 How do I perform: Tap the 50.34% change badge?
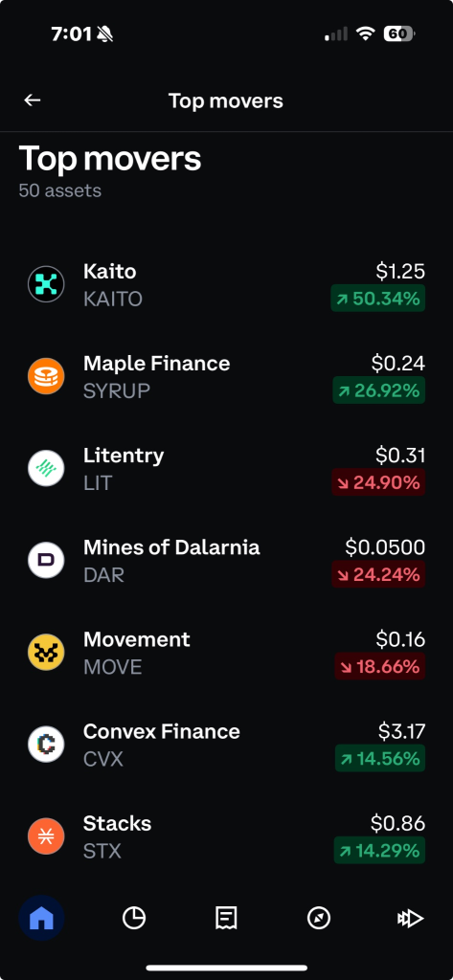tap(378, 299)
